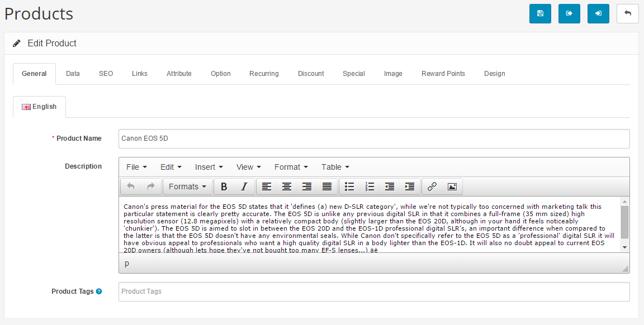644x325 pixels.
Task: Toggle bold formatting
Action: (x=224, y=187)
